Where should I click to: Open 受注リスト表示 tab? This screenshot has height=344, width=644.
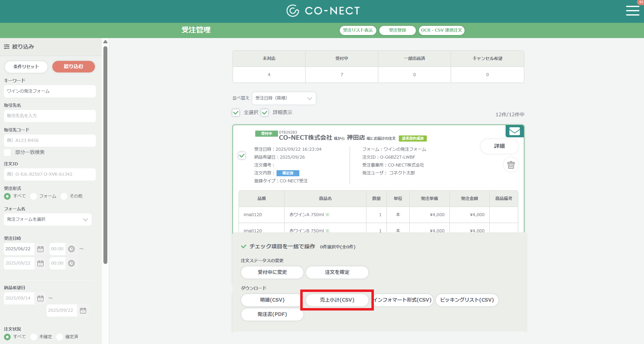(x=358, y=30)
